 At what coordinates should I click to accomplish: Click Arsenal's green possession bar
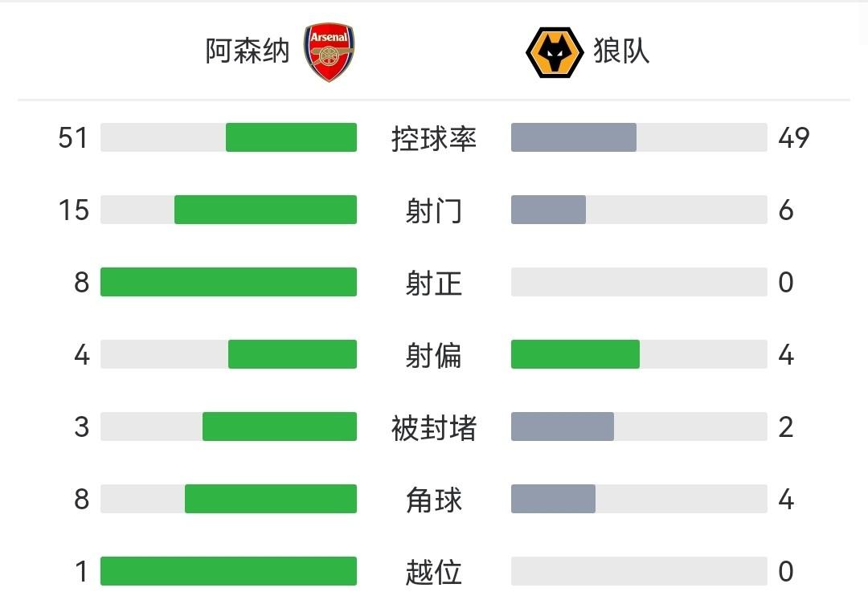(291, 137)
